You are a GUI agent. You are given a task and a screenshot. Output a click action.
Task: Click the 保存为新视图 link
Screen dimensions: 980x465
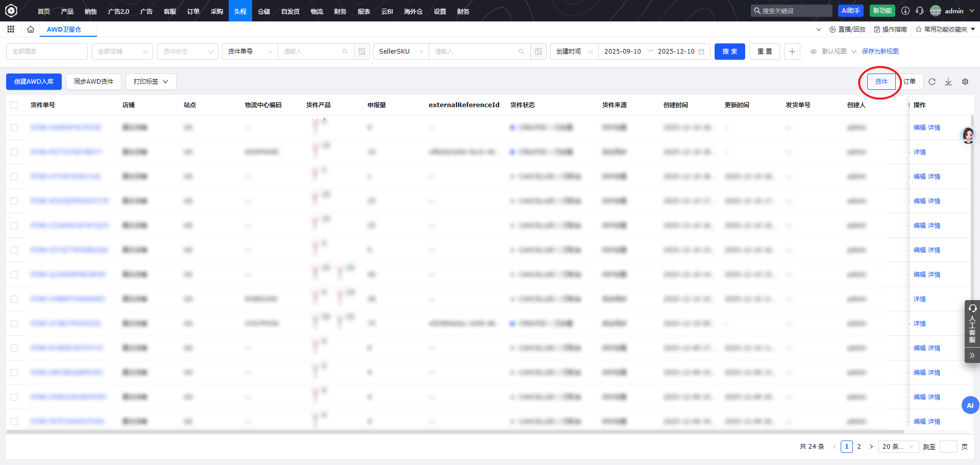880,52
